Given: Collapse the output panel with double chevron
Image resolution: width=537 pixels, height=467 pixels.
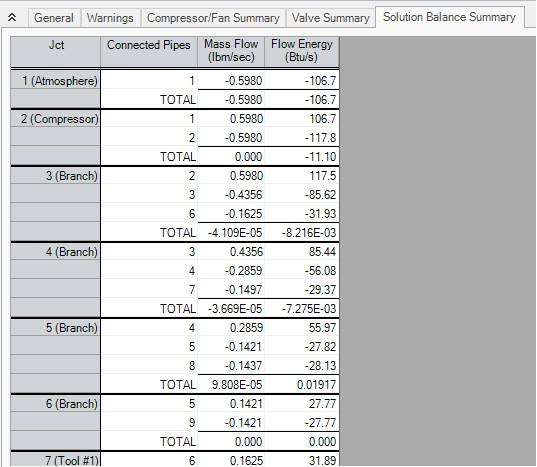Looking at the screenshot, I should [x=12, y=17].
